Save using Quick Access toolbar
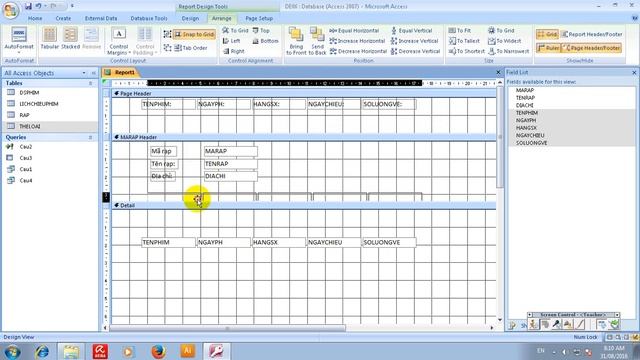 pyautogui.click(x=28, y=6)
